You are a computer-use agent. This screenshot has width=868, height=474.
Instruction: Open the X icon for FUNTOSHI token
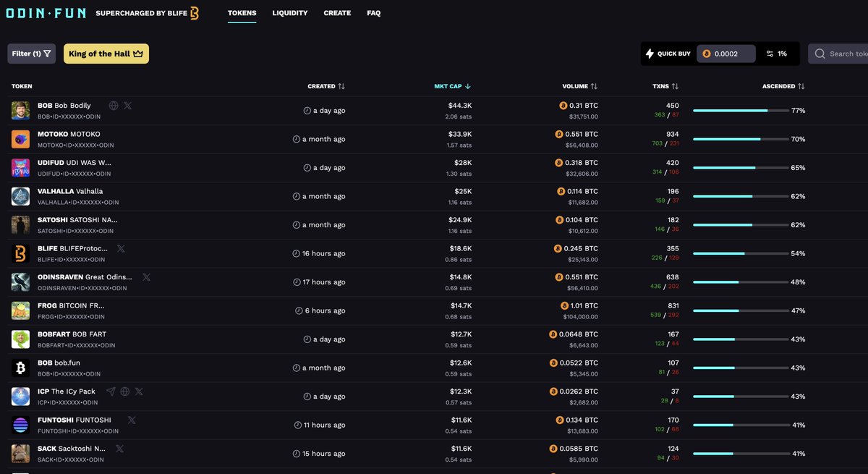coord(132,420)
